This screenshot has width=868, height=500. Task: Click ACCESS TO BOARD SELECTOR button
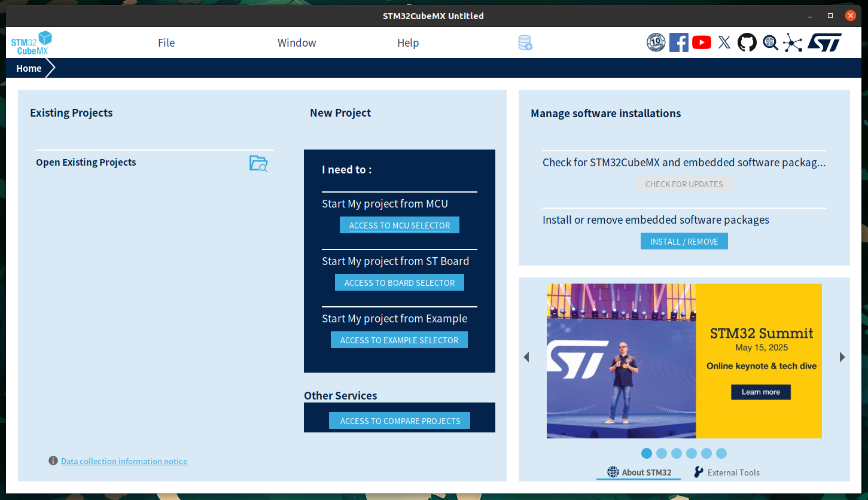point(400,282)
